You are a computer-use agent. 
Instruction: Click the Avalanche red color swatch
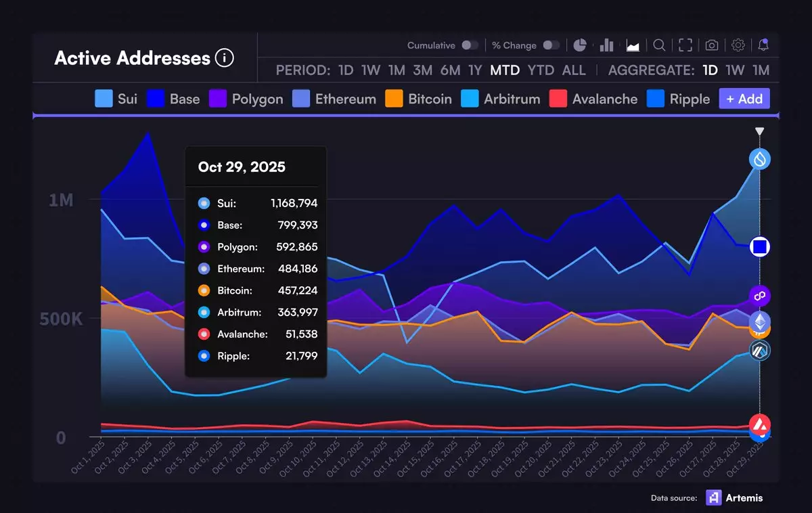coord(558,99)
